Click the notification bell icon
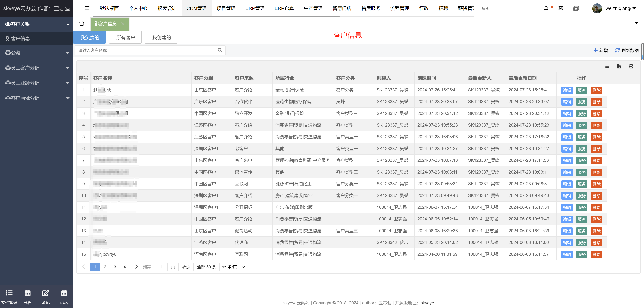The height and width of the screenshot is (308, 644). pos(546,8)
